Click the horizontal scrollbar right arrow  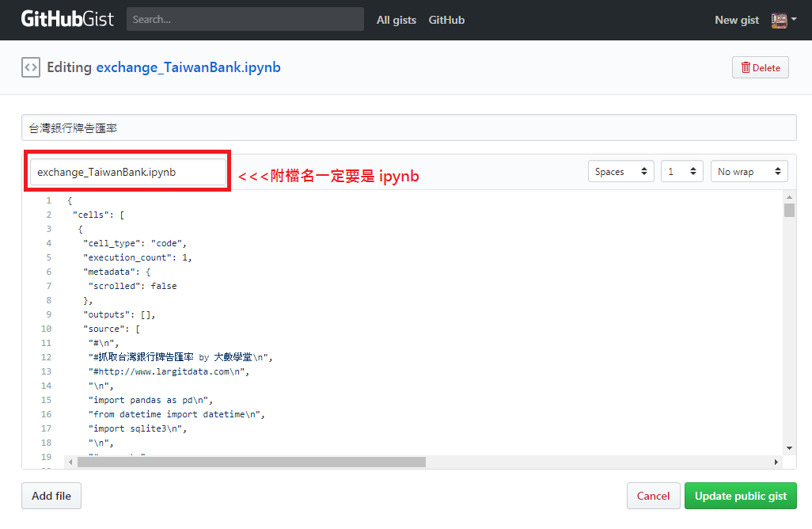[x=776, y=462]
